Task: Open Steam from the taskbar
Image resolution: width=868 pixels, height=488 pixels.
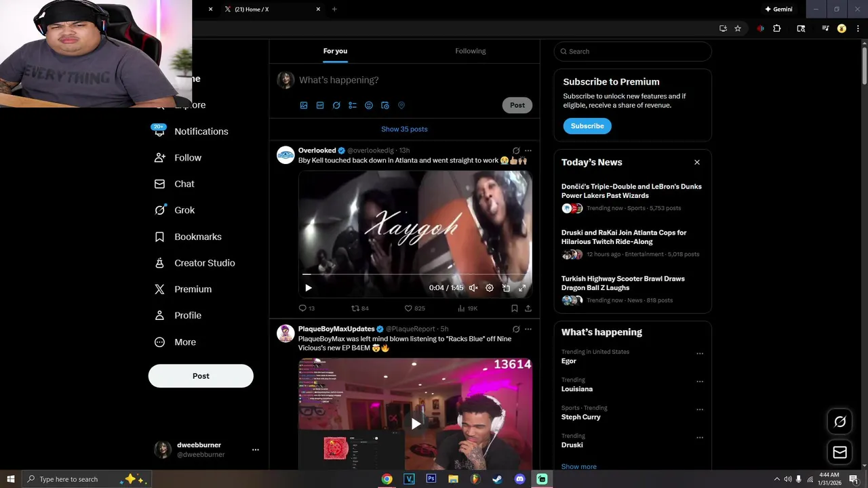Action: (498, 479)
